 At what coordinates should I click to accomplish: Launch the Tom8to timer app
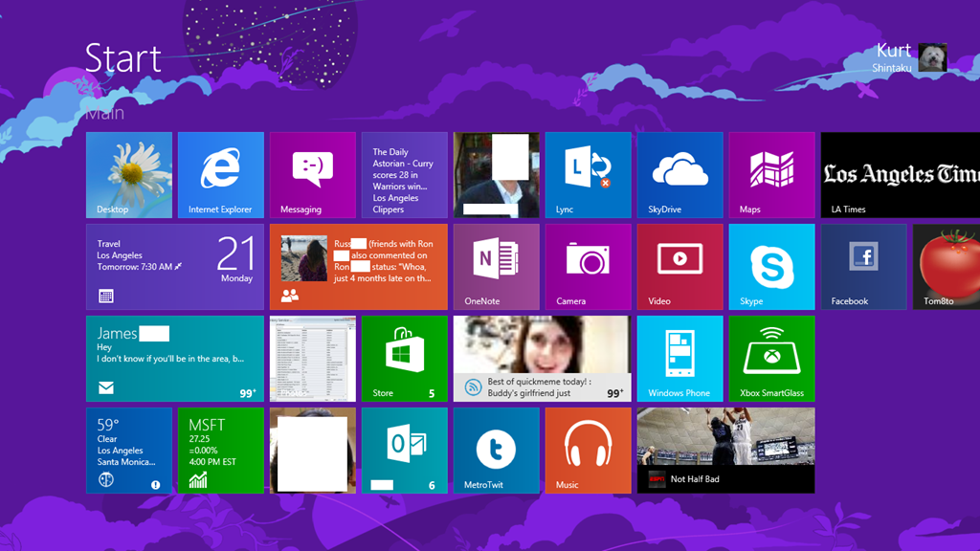(x=946, y=267)
